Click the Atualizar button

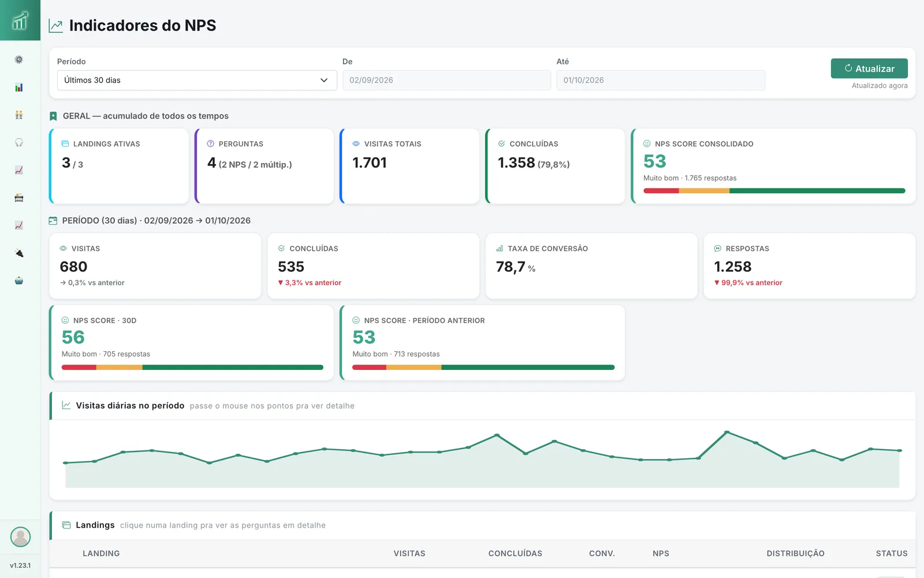869,68
